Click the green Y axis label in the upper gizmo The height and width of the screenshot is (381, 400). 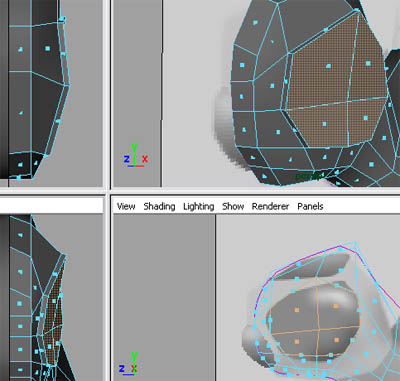[x=134, y=147]
